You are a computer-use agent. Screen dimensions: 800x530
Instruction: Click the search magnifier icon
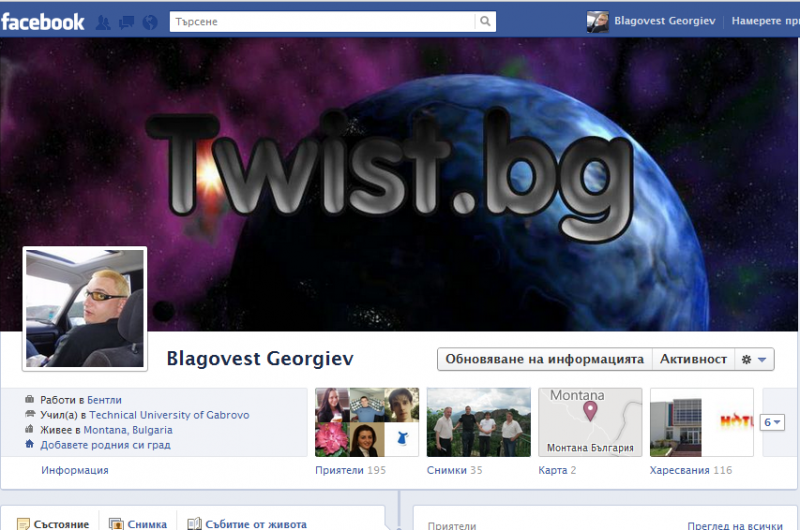tap(485, 21)
